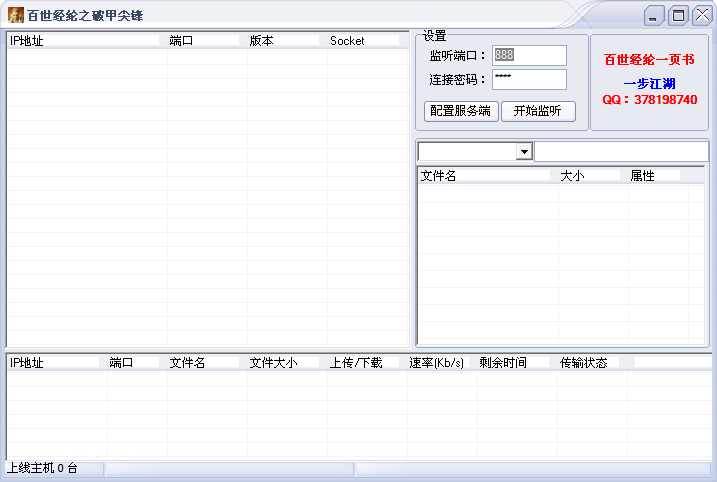The height and width of the screenshot is (482, 717).
Task: Sort by 大小 column header
Action: 592,175
